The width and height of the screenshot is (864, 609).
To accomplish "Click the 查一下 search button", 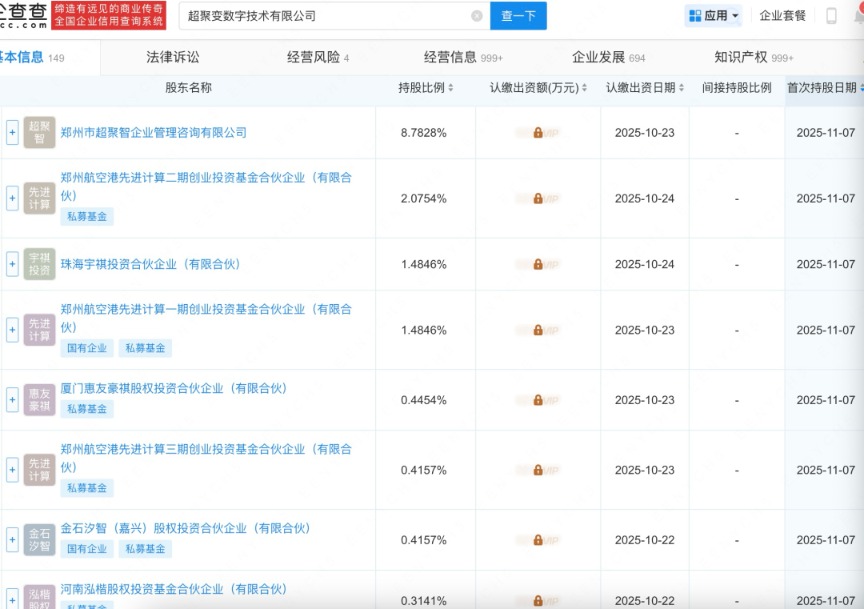I will click(518, 16).
